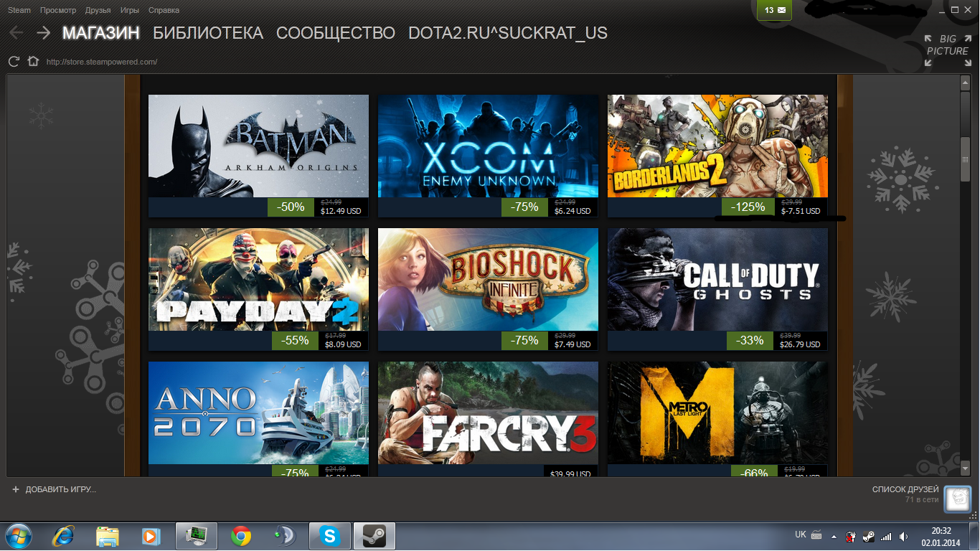
Task: Open the headset app on the taskbar
Action: 285,536
